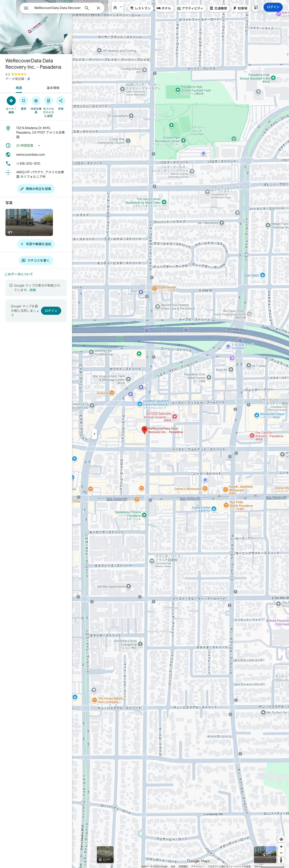Image resolution: width=289 pixels, height=868 pixels.
Task: Open the Google apps grid
Action: coord(256,7)
